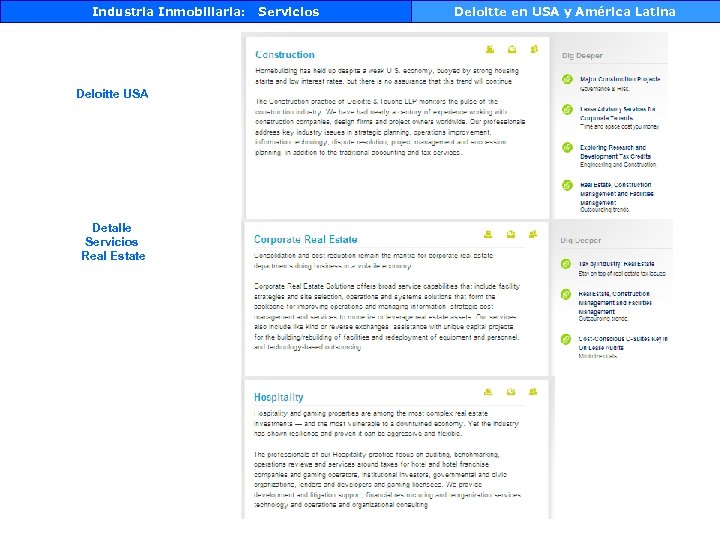Click green link icon beside Cost-Conscious C-suites

coord(566,339)
